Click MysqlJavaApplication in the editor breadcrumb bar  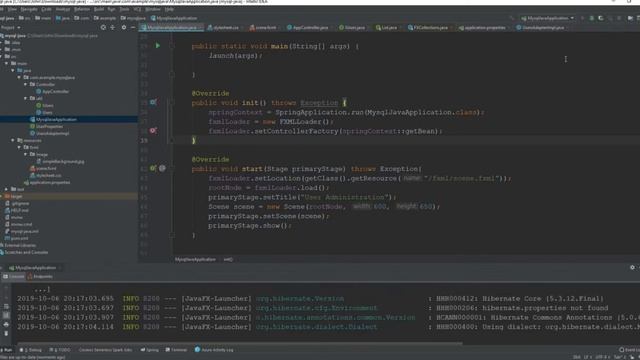point(195,259)
